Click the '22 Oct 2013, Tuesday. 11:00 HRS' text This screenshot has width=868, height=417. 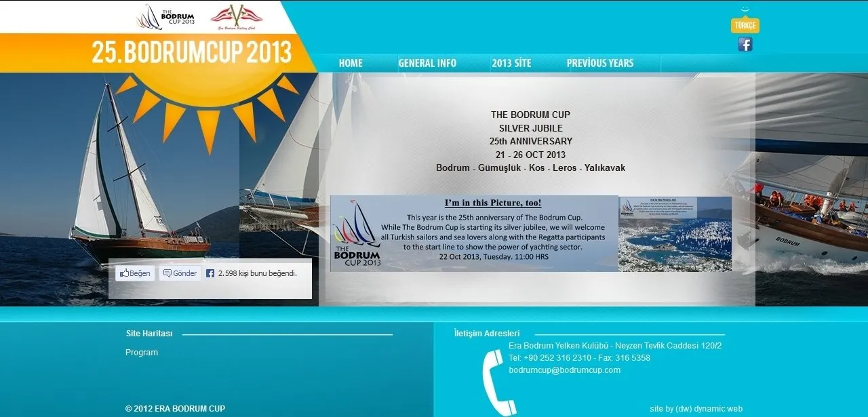494,257
